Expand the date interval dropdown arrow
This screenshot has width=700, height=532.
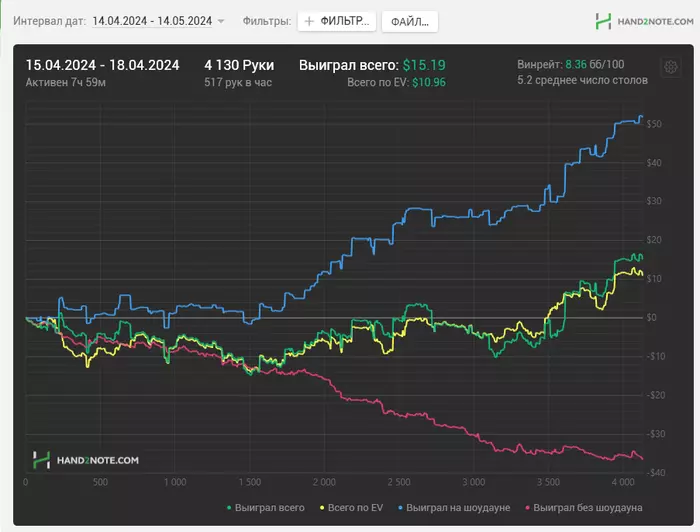[x=221, y=21]
